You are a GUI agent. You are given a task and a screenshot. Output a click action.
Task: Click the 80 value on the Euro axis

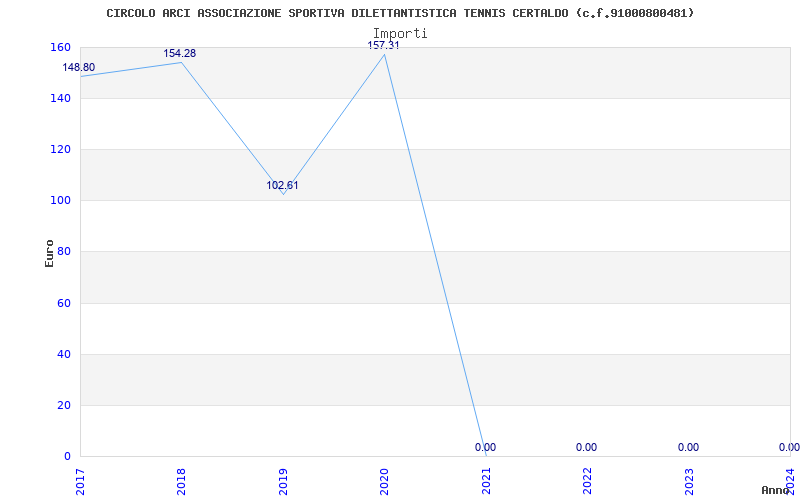[x=63, y=252]
